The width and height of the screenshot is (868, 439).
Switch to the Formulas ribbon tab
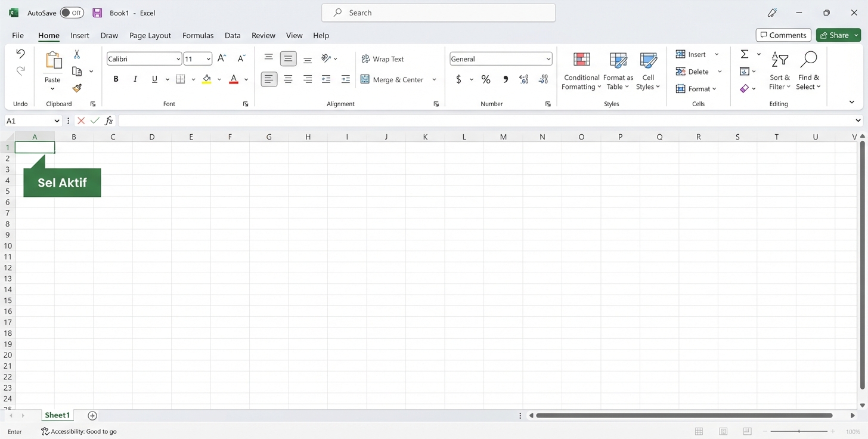click(198, 35)
